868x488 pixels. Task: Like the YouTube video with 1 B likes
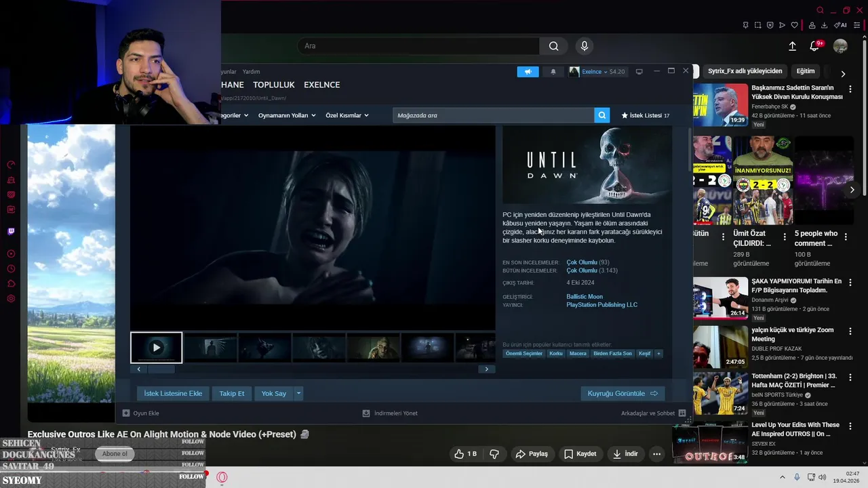(x=465, y=453)
